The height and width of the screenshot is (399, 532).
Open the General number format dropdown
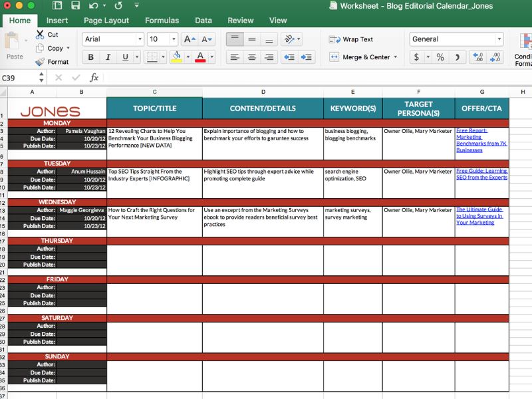499,39
